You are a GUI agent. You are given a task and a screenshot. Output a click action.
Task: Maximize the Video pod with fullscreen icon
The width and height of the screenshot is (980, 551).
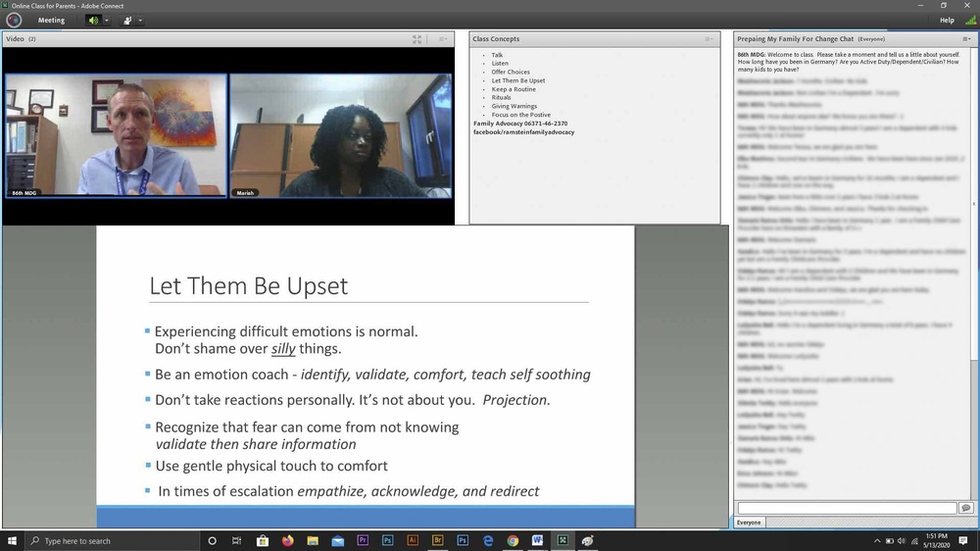click(x=416, y=39)
